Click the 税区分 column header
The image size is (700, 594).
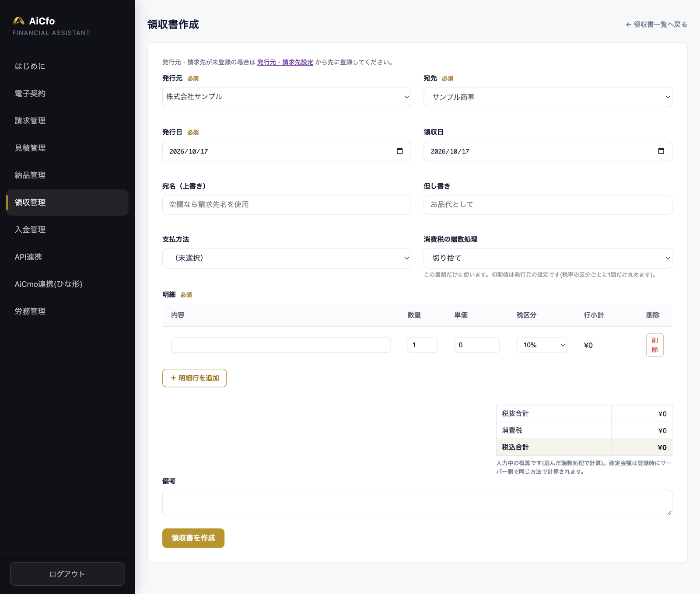point(526,315)
